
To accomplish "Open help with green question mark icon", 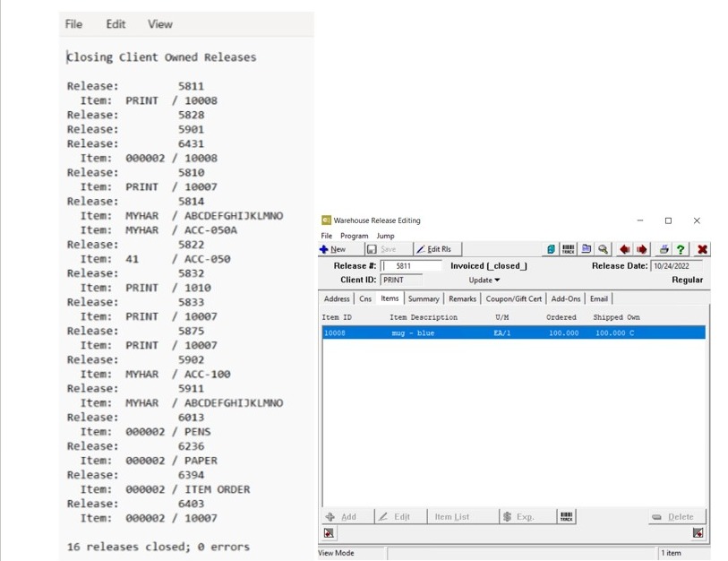I will (681, 249).
